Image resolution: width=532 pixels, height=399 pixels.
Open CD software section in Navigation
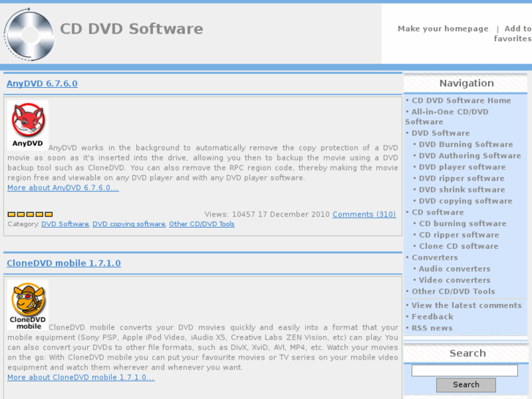point(438,212)
